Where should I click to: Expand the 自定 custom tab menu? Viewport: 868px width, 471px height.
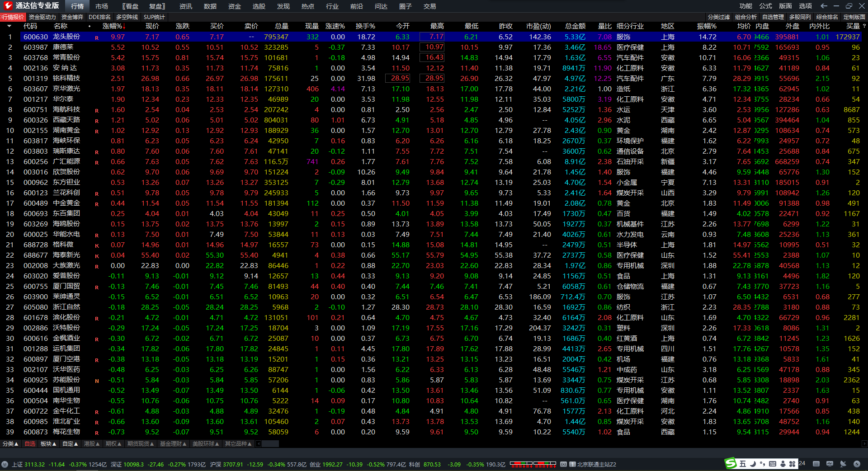tap(70, 444)
